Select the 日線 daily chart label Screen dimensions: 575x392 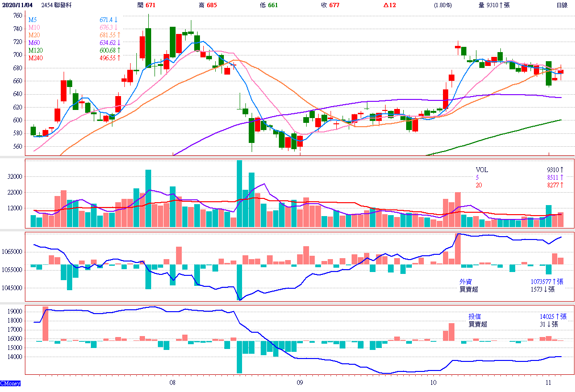tap(562, 5)
